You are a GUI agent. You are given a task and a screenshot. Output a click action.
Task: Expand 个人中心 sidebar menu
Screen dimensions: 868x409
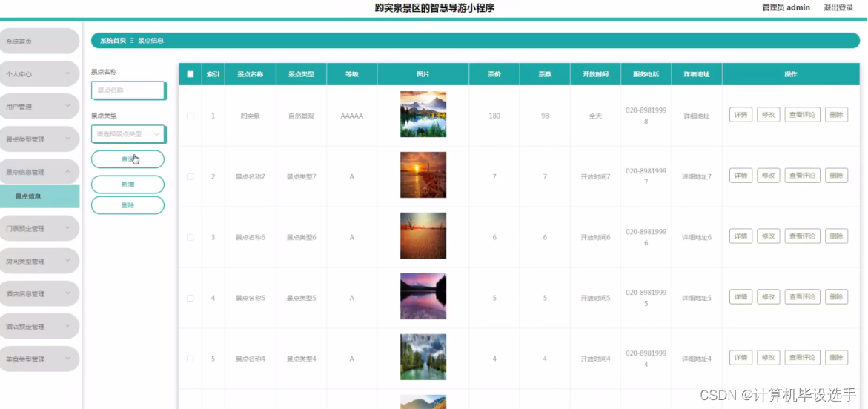click(x=39, y=73)
